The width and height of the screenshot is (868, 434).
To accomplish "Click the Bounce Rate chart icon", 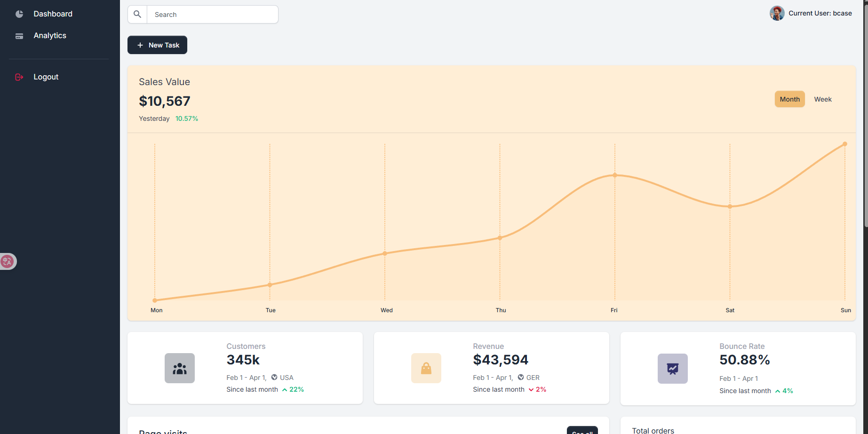I will point(673,369).
